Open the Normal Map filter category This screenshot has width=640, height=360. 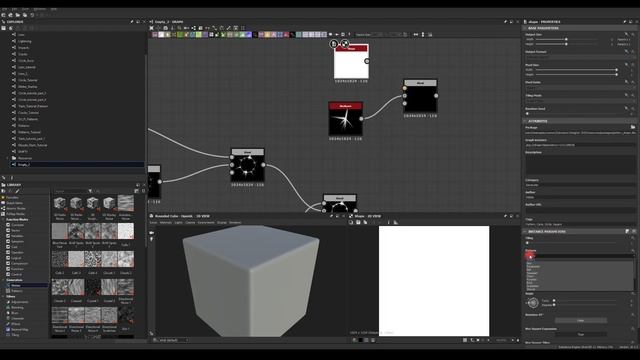pos(19,329)
